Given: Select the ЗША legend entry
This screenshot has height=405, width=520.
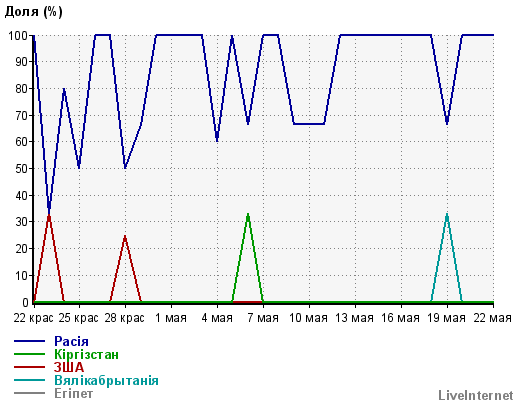Looking at the screenshot, I should click(69, 367).
